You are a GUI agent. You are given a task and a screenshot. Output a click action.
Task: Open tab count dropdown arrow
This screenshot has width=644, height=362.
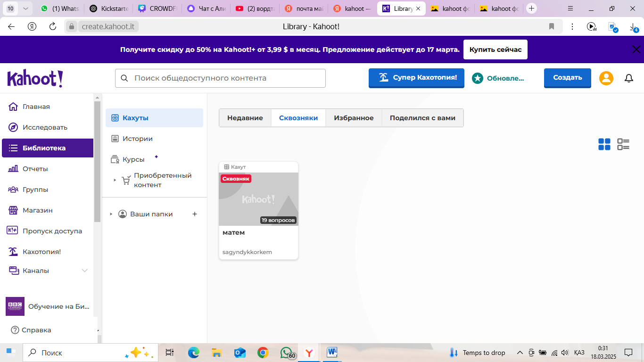(25, 8)
